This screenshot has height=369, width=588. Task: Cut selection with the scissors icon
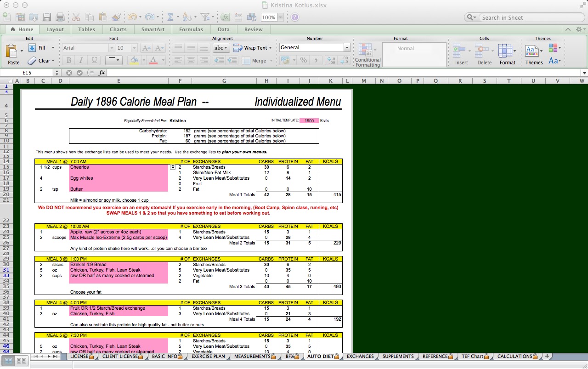point(76,17)
